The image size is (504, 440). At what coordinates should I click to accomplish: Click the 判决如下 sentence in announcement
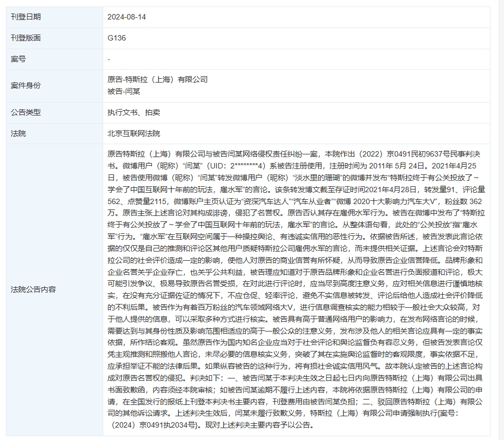click(206, 378)
